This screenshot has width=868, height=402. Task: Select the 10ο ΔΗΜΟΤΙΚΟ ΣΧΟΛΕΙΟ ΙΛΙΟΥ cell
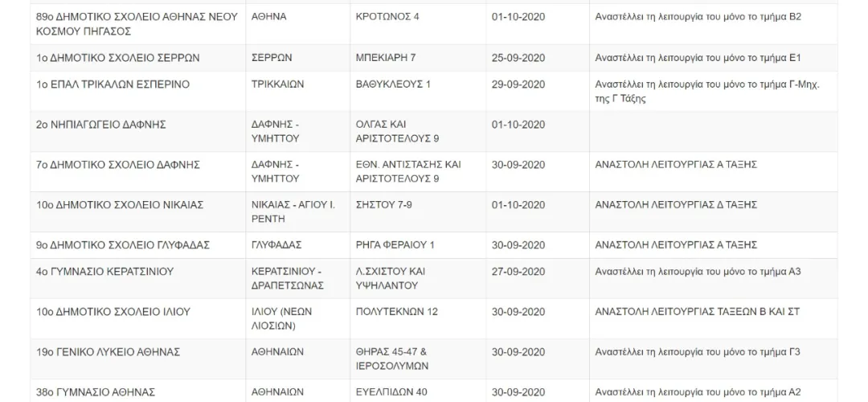click(x=113, y=312)
